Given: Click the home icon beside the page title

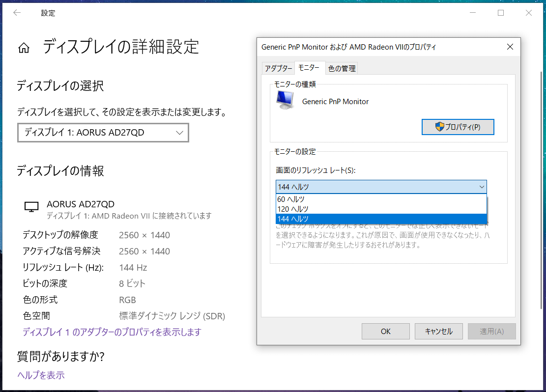Looking at the screenshot, I should [24, 48].
